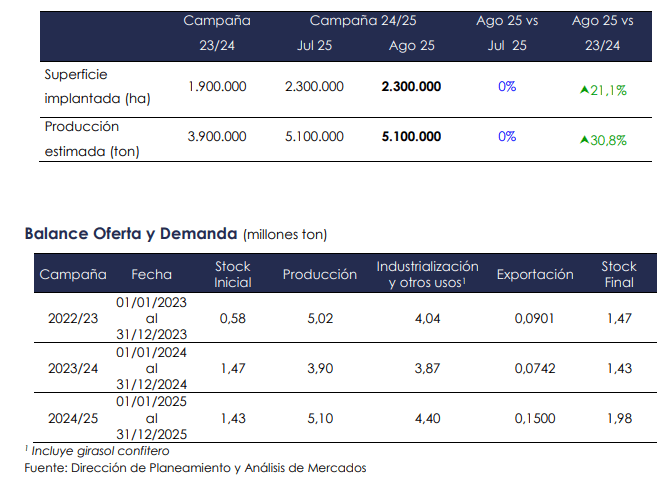This screenshot has height=484, width=669.
Task: Click the 'Fuente: Dirección de Planeamiento' source line
Action: tap(196, 467)
